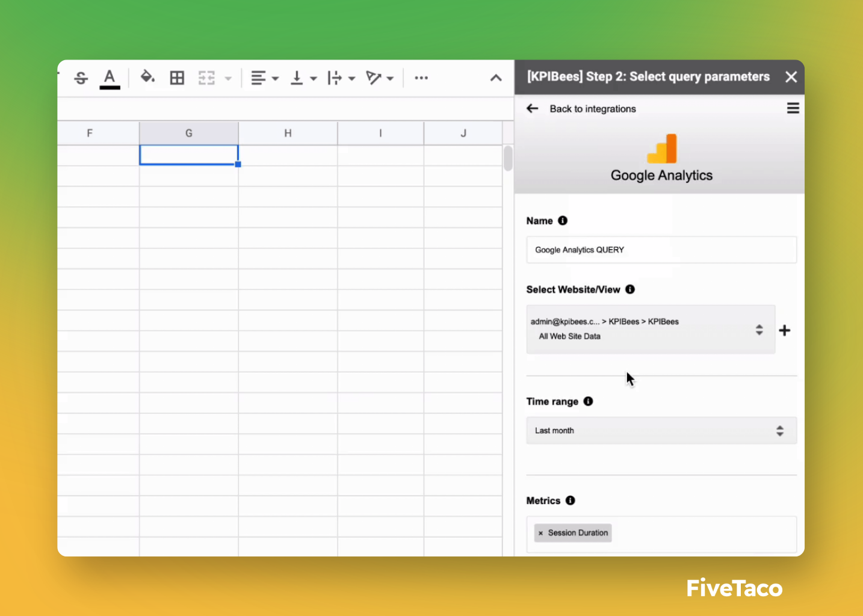This screenshot has height=616, width=863.
Task: Click the merge cells icon
Action: coord(206,78)
